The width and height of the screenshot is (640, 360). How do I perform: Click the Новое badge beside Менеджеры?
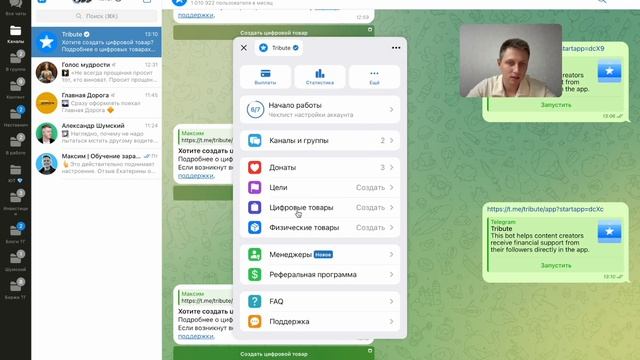click(x=323, y=254)
